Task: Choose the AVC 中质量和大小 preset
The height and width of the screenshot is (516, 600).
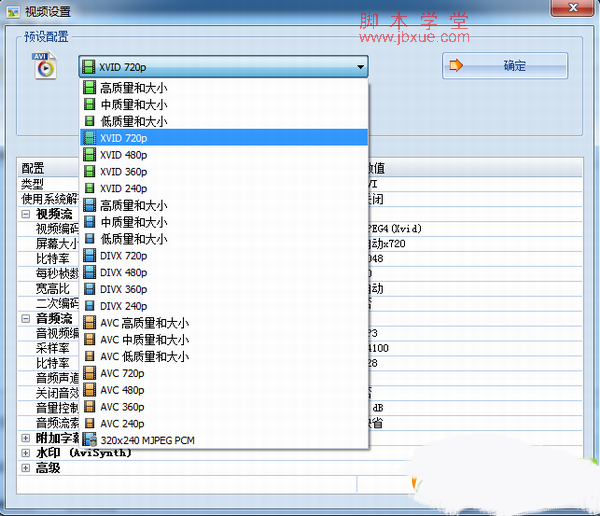Action: tap(224, 340)
